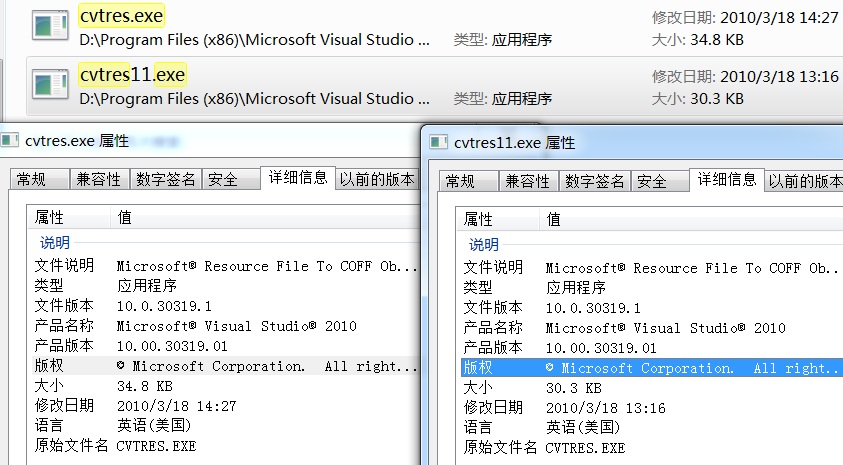Screen dimensions: 843x465
Task: Select 语言 row in cvtres11.exe properties
Action: click(652, 428)
